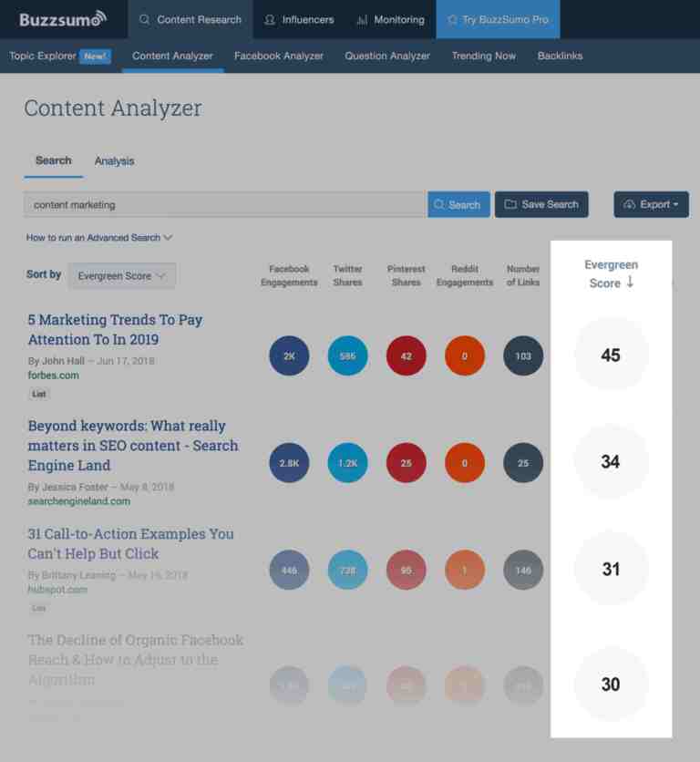Click the content marketing search field
Viewport: 700px width, 762px height.
point(224,204)
